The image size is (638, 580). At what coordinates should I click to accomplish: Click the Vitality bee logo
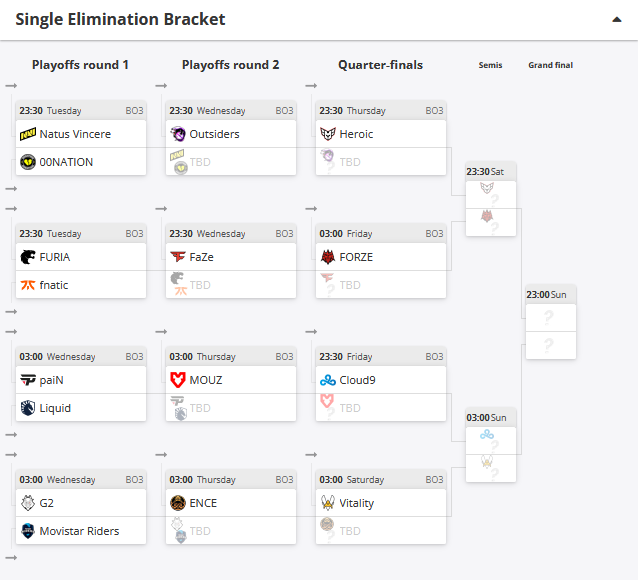(x=328, y=503)
